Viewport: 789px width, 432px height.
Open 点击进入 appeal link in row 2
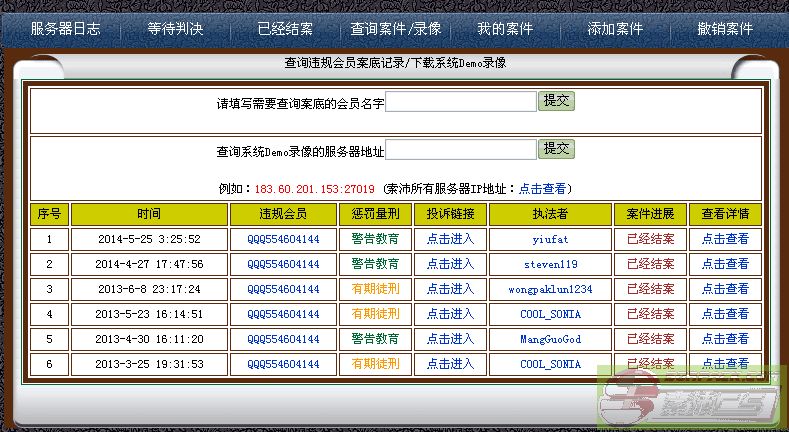(x=450, y=264)
